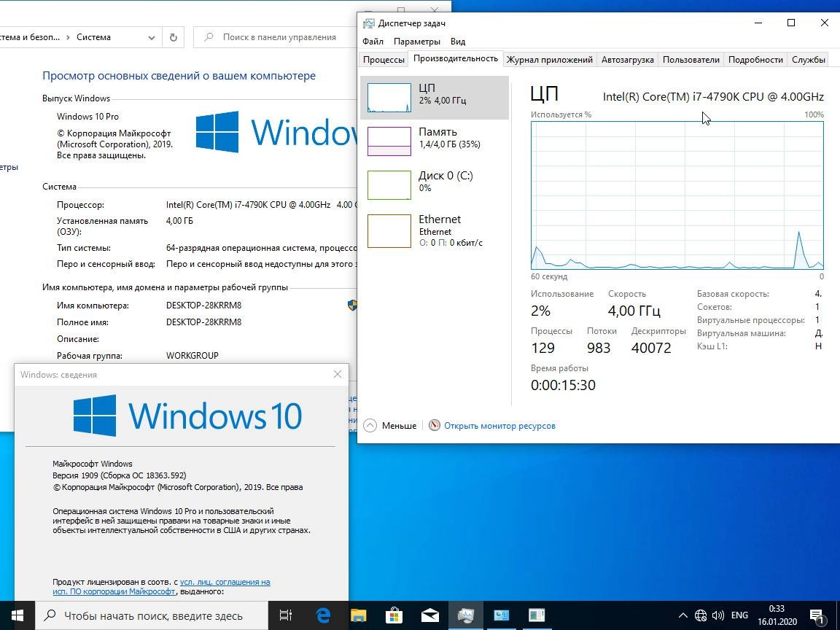Click the Task Manager title bar icon

(x=368, y=23)
